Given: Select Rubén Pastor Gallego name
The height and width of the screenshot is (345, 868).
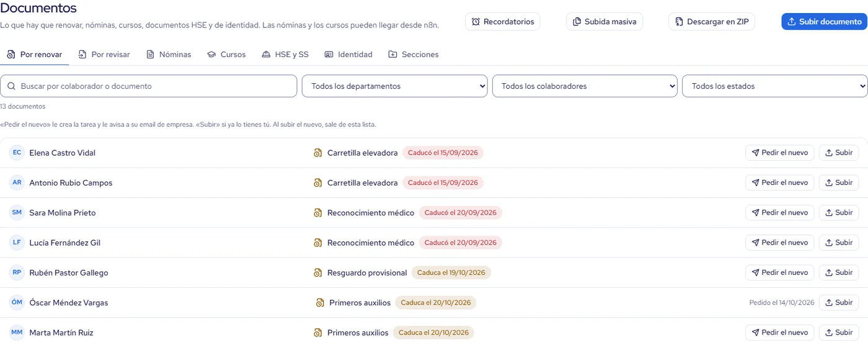Looking at the screenshot, I should pyautogui.click(x=69, y=273).
